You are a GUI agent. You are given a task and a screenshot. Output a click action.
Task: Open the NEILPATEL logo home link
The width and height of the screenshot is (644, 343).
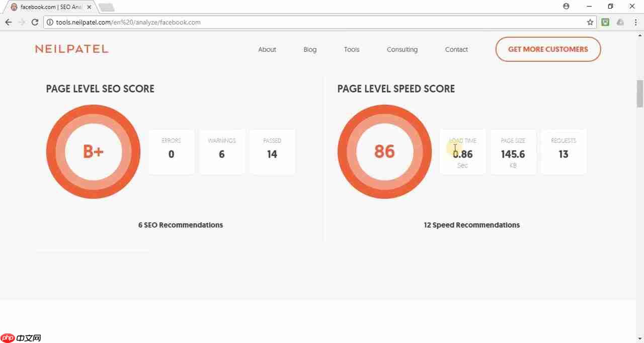point(72,49)
